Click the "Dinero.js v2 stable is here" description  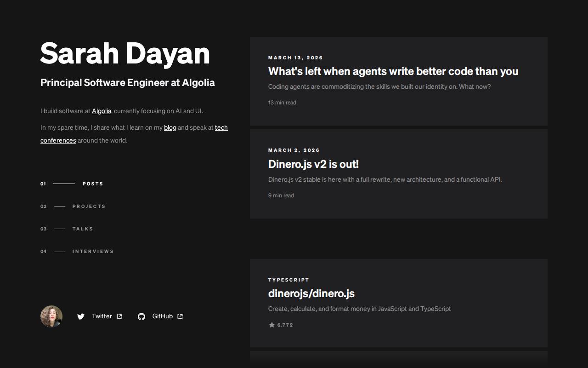pos(385,179)
